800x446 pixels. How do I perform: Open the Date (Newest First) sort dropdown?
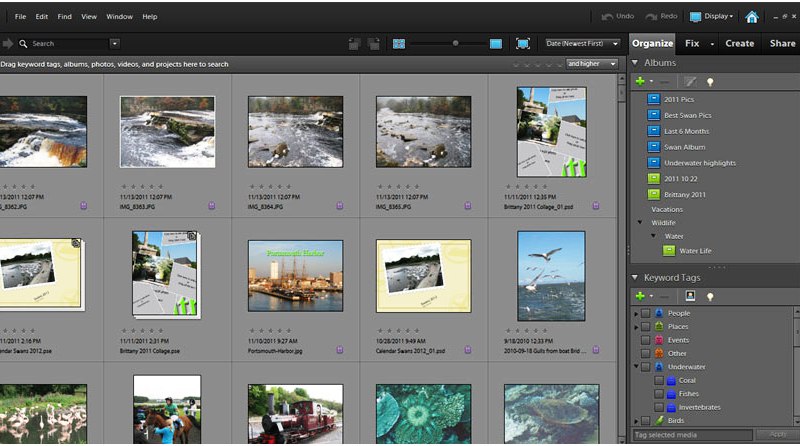tap(582, 44)
